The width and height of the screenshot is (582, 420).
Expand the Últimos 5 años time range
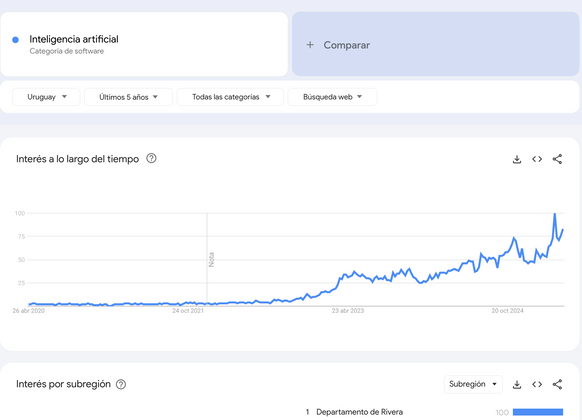click(x=128, y=97)
